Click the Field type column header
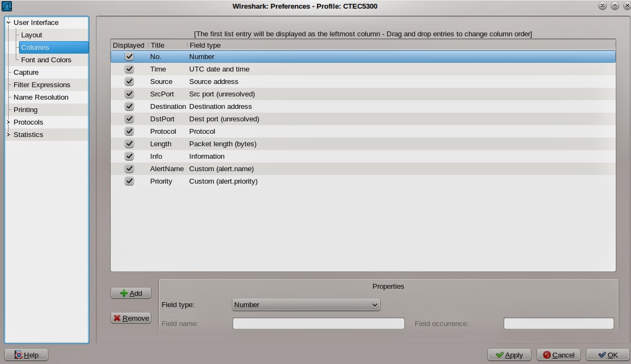 (x=205, y=45)
